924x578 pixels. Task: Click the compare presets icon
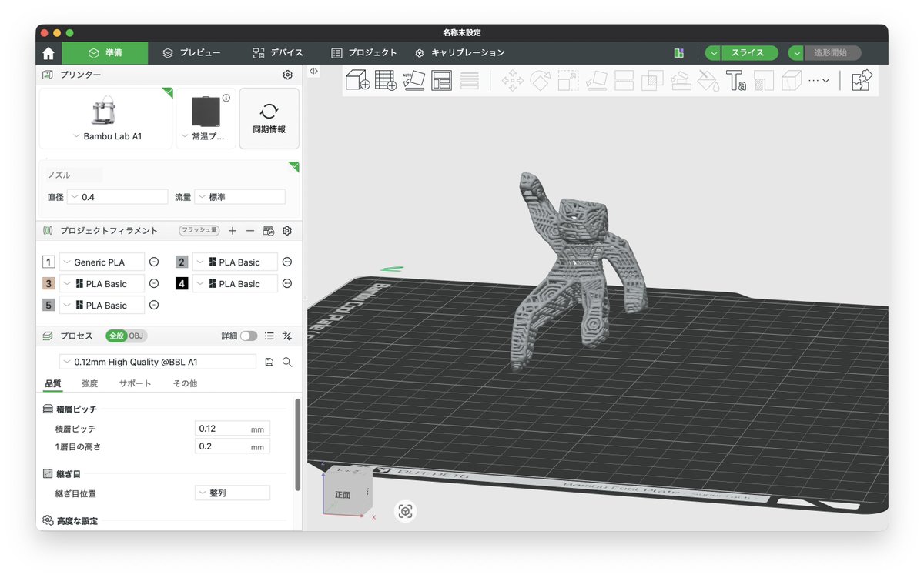[x=287, y=336]
